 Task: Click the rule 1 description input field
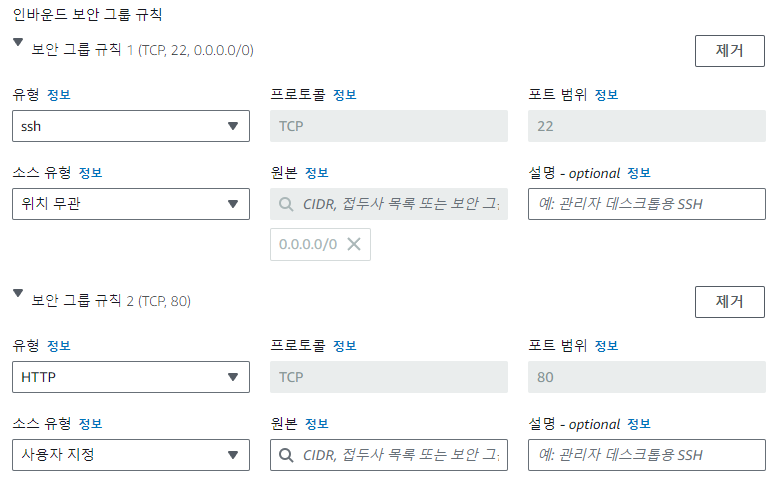(647, 204)
